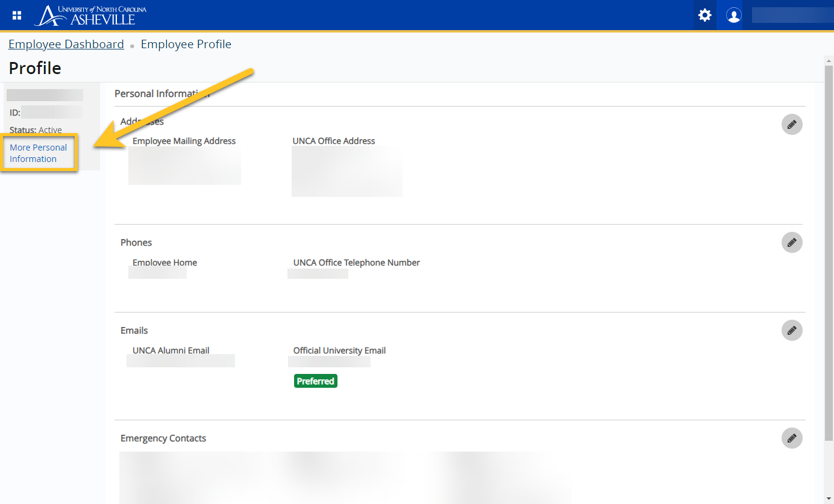This screenshot has height=504, width=834.
Task: Select the Employee Mailing Address label
Action: coord(184,141)
